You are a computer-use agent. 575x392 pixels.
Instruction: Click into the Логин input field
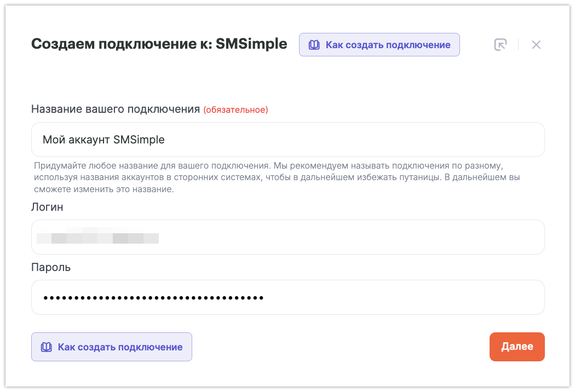coord(287,237)
